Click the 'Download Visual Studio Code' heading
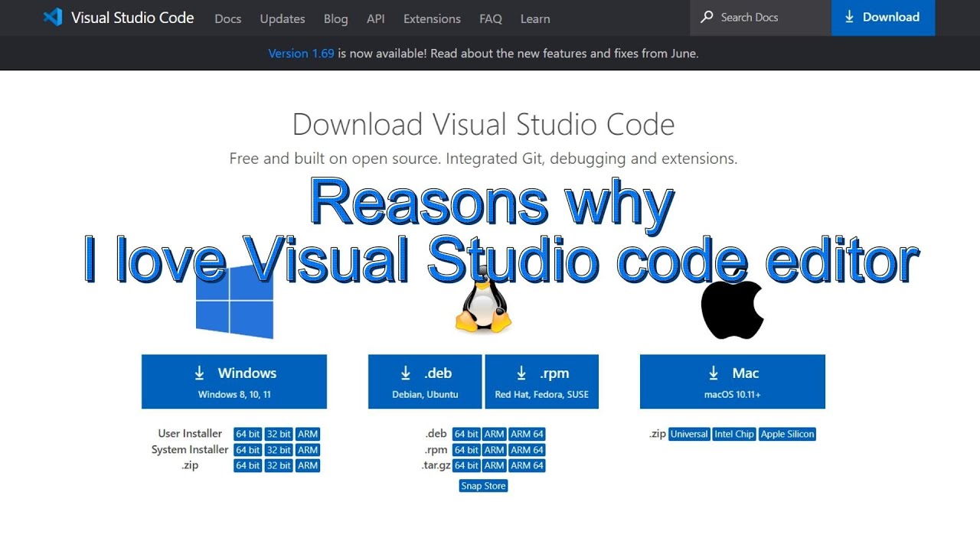 pos(484,124)
